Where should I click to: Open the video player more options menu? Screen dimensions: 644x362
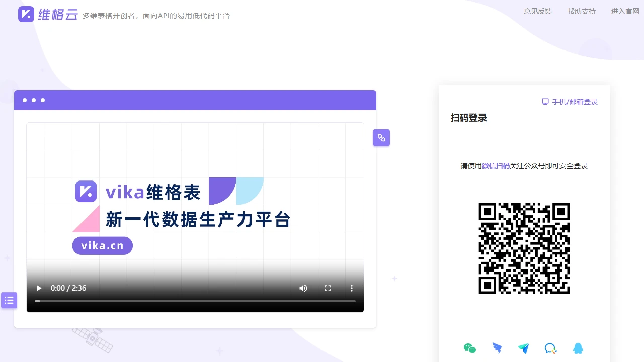click(351, 288)
